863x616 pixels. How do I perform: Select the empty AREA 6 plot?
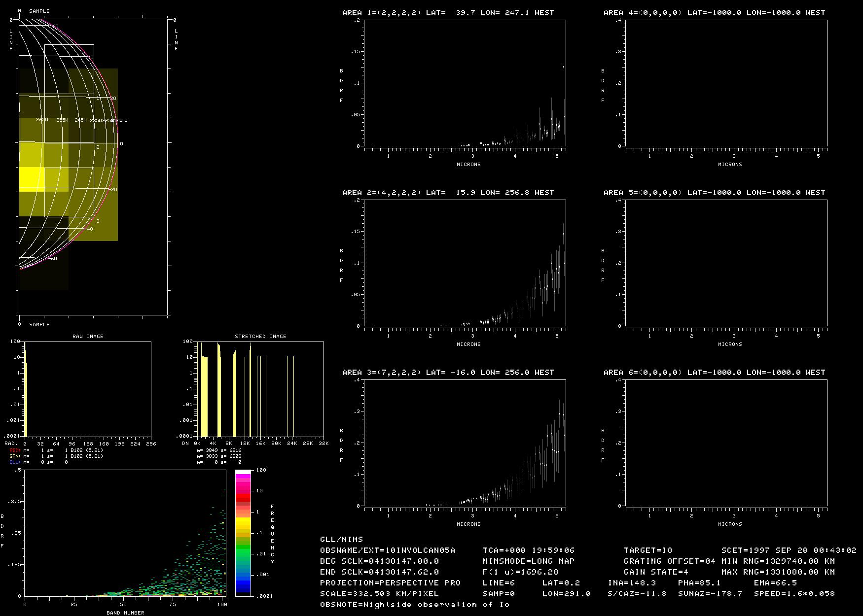coord(726,443)
